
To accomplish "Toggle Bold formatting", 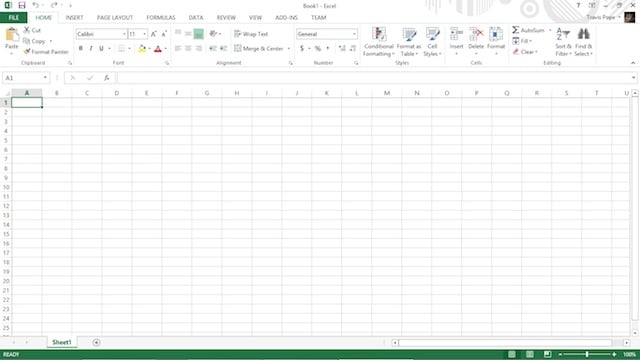I will click(81, 49).
